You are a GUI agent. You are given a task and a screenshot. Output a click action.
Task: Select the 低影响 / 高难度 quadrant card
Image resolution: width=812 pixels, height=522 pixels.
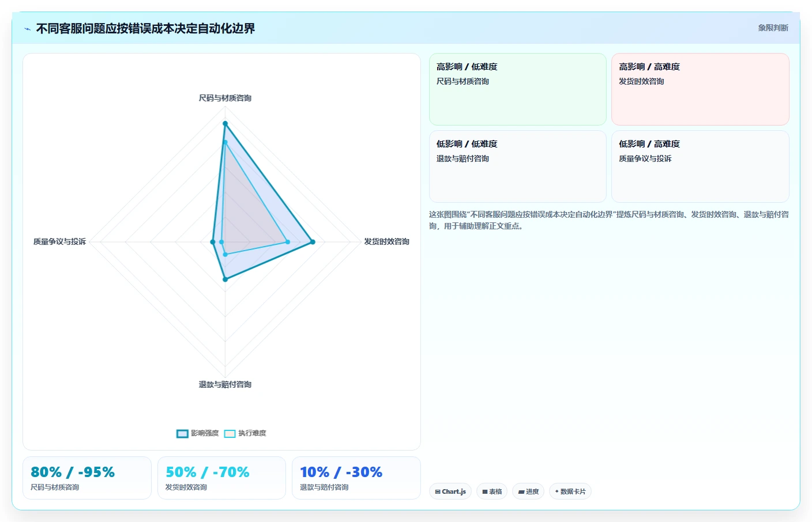[700, 167]
